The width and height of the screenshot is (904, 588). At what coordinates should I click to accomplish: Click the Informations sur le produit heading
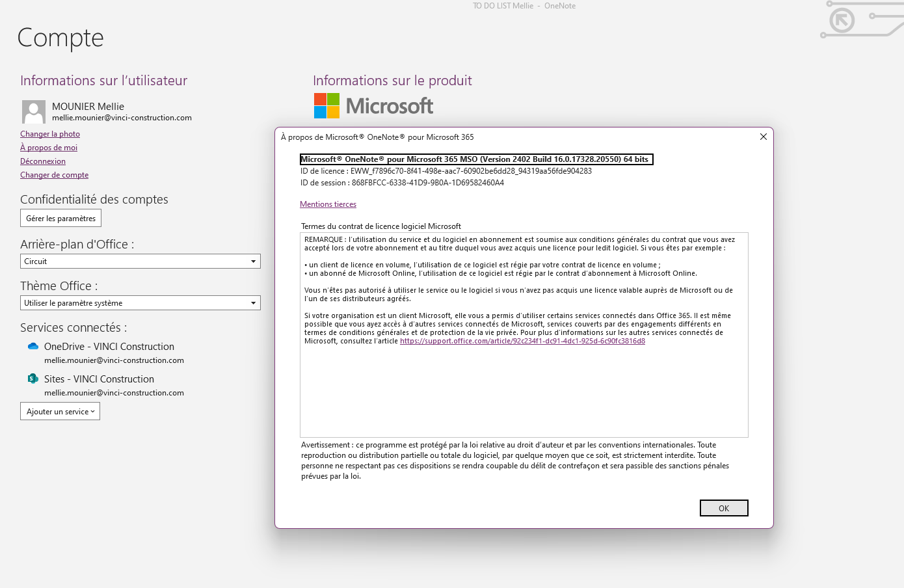[x=392, y=81]
